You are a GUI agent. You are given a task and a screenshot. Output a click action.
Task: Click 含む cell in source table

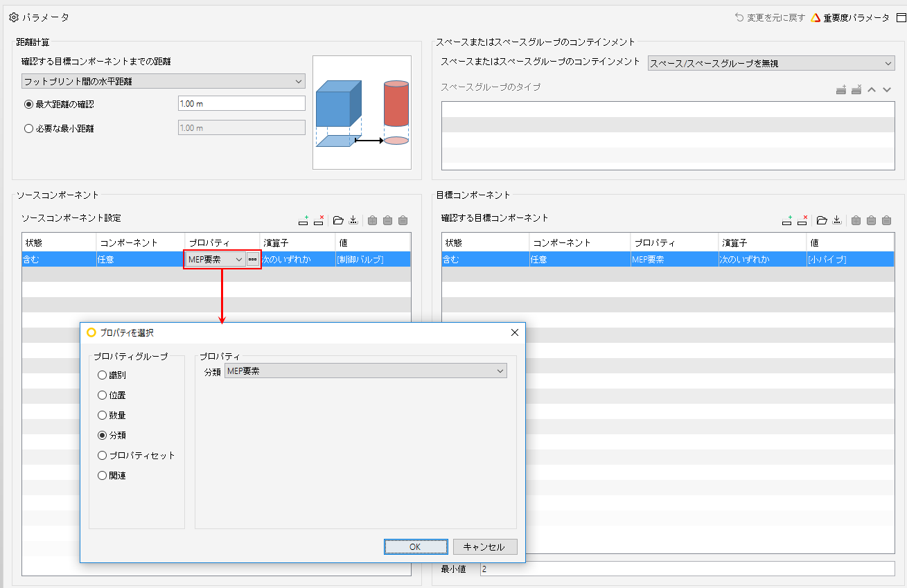click(59, 259)
